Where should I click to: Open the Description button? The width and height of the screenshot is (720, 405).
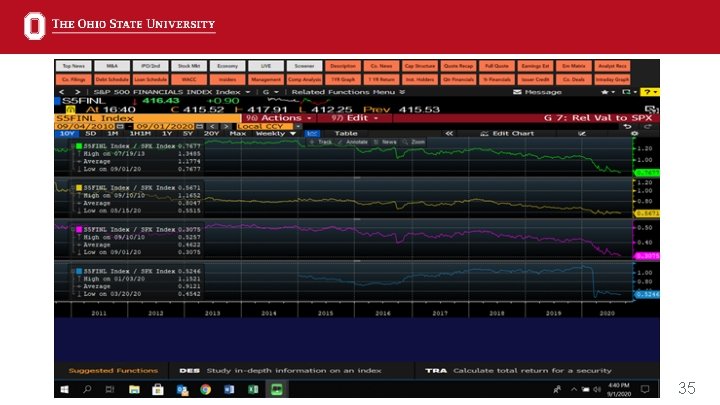pos(343,66)
